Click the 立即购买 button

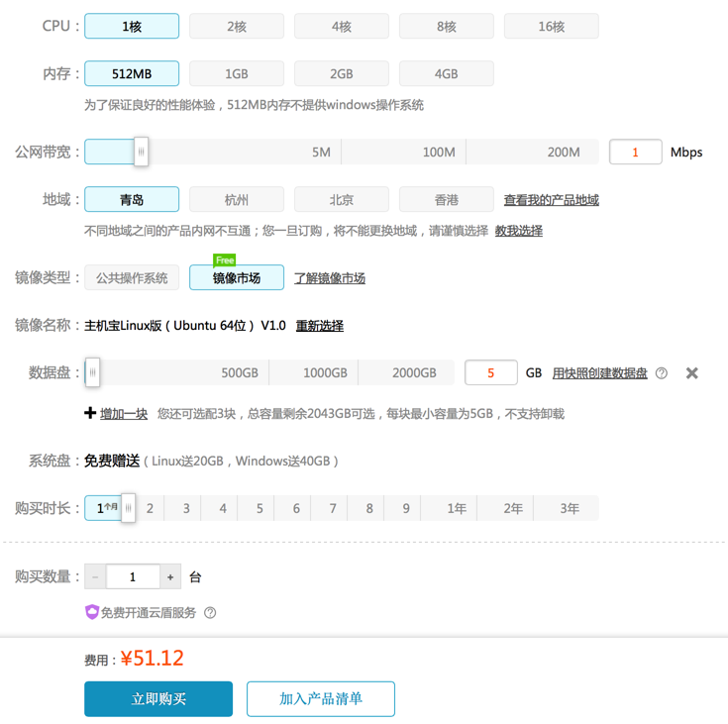(x=158, y=698)
